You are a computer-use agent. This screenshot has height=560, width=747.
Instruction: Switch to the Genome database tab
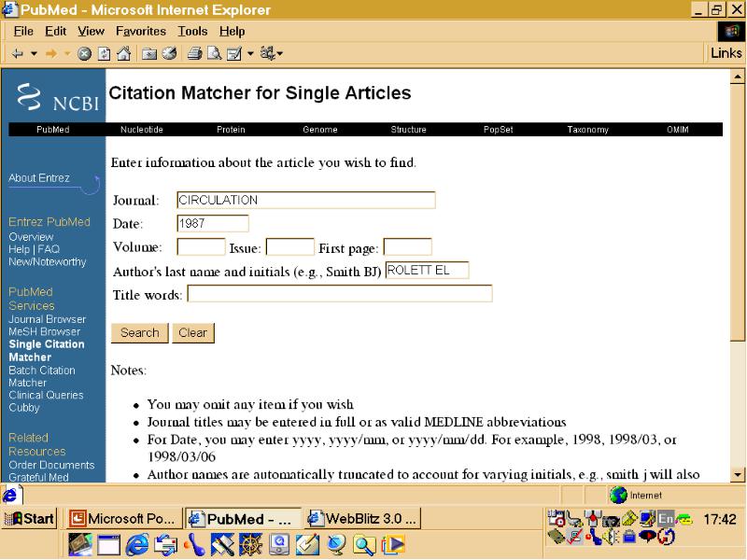click(320, 130)
